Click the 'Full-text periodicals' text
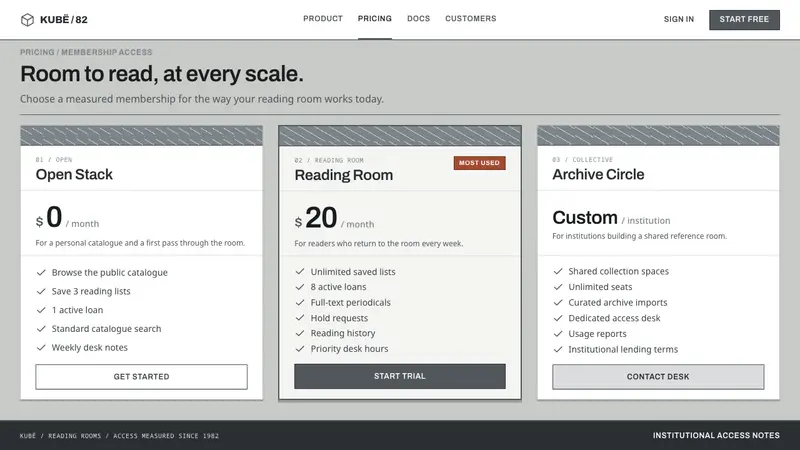 [351, 303]
